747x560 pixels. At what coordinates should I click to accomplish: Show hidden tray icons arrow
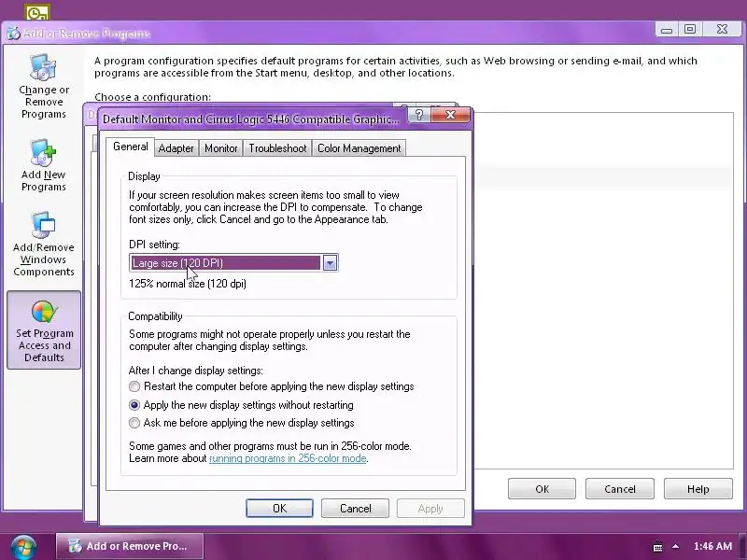point(675,546)
